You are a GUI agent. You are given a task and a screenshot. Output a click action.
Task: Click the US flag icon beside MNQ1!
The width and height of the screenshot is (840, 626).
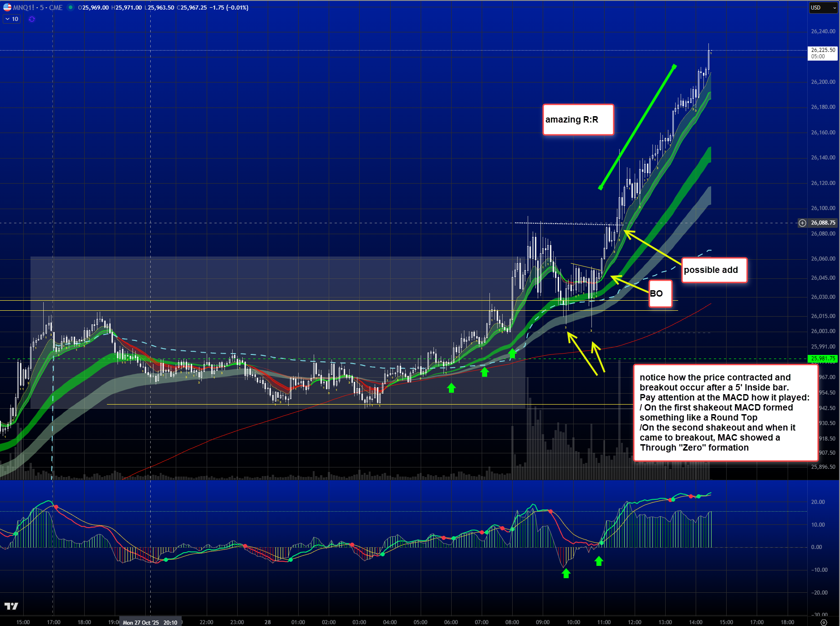coord(7,7)
